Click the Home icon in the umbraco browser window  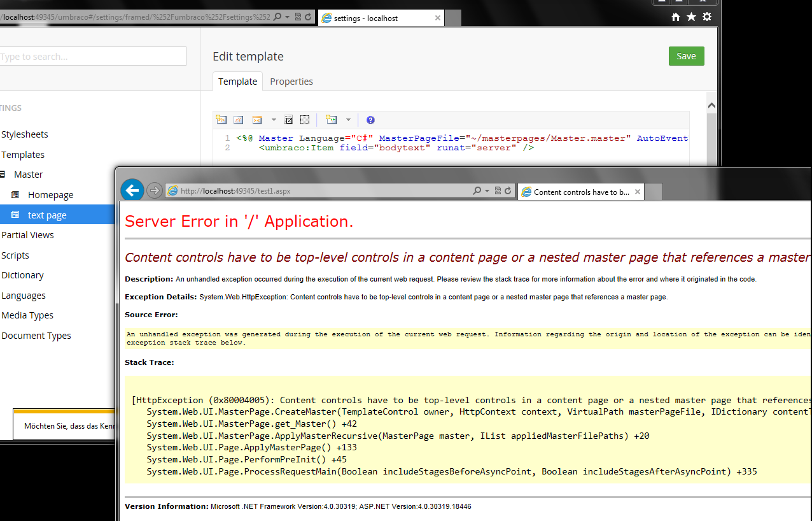(x=676, y=17)
